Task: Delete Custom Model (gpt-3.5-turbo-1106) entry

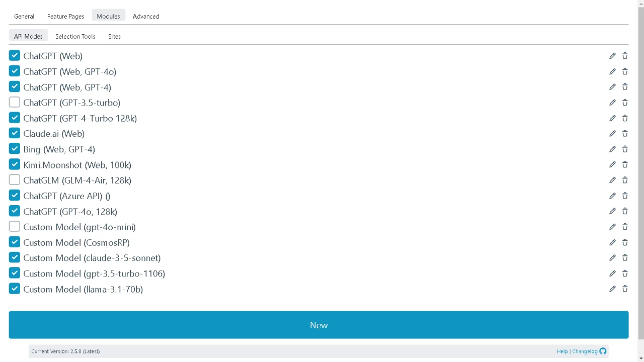Action: pos(625,273)
